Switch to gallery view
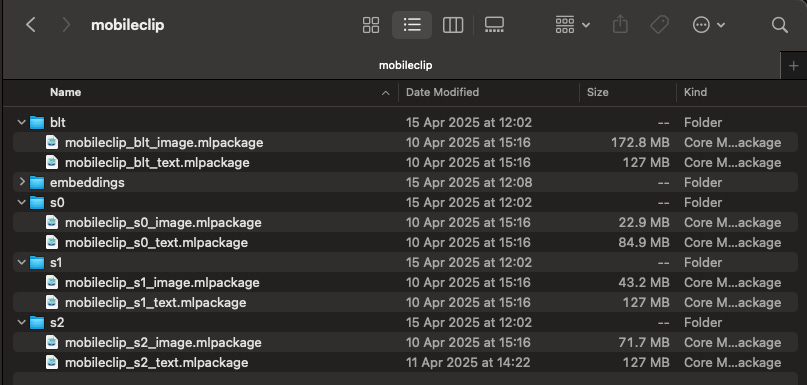The width and height of the screenshot is (807, 385). coord(494,25)
